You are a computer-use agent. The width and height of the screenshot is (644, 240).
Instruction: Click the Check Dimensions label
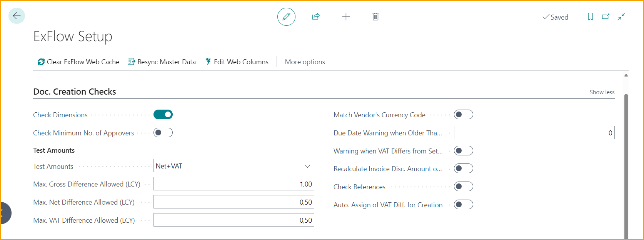tap(60, 115)
